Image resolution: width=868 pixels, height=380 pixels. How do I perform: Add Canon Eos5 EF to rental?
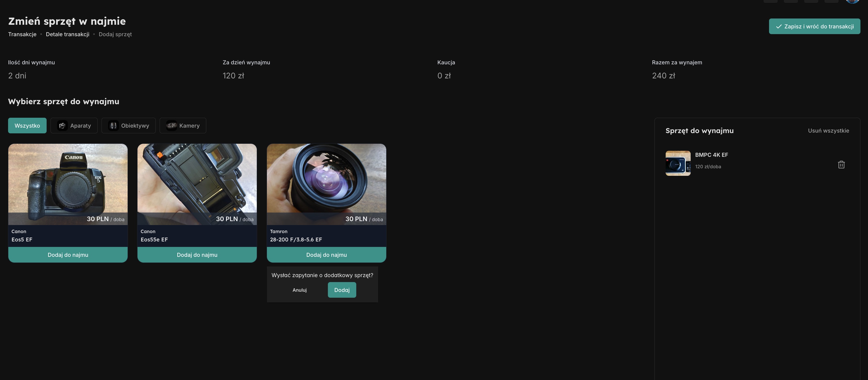(68, 255)
